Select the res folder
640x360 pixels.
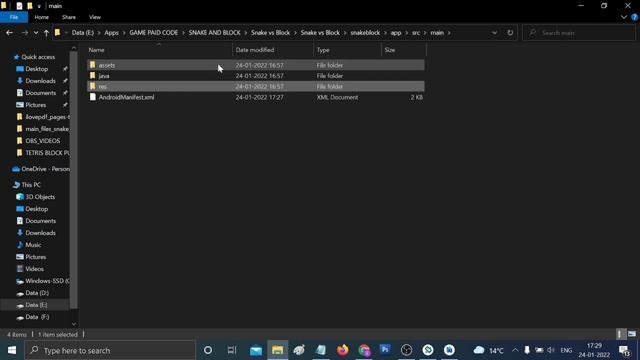[x=256, y=86]
